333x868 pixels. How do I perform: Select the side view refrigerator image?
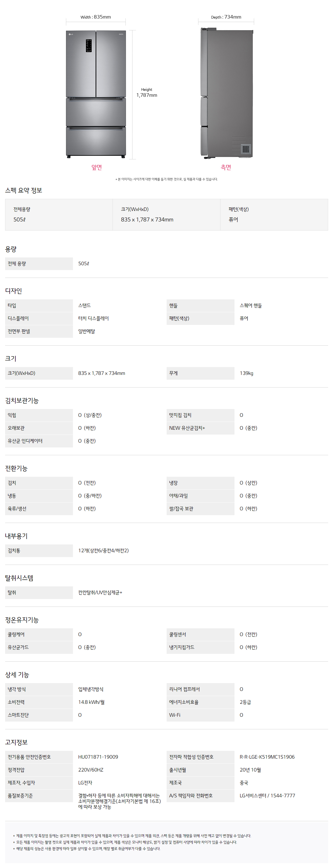click(x=227, y=94)
